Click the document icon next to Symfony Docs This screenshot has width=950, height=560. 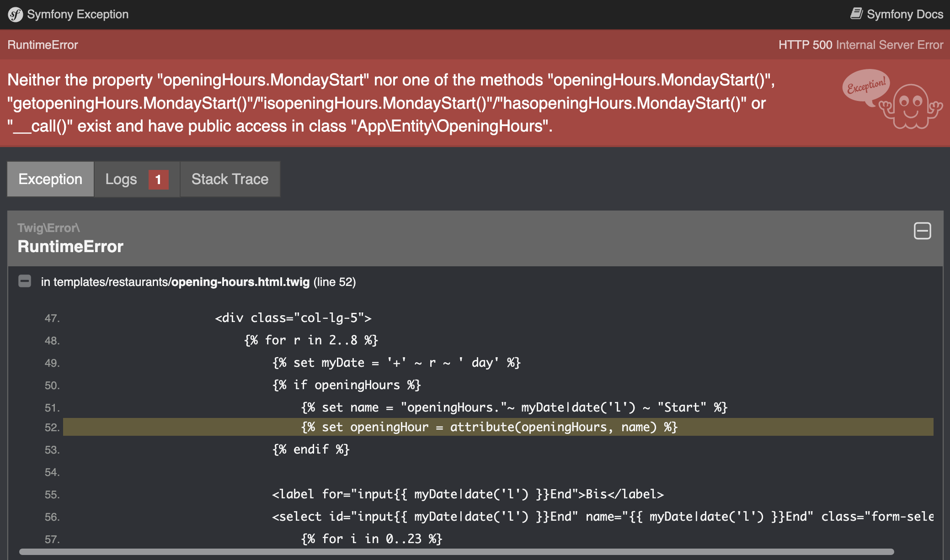[856, 12]
